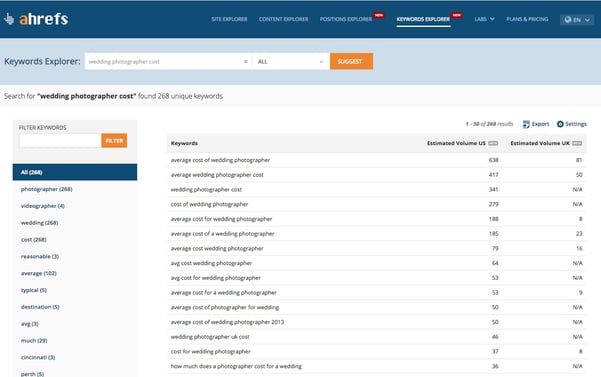Filter by reasonable (3)
The height and width of the screenshot is (377, 601).
40,256
